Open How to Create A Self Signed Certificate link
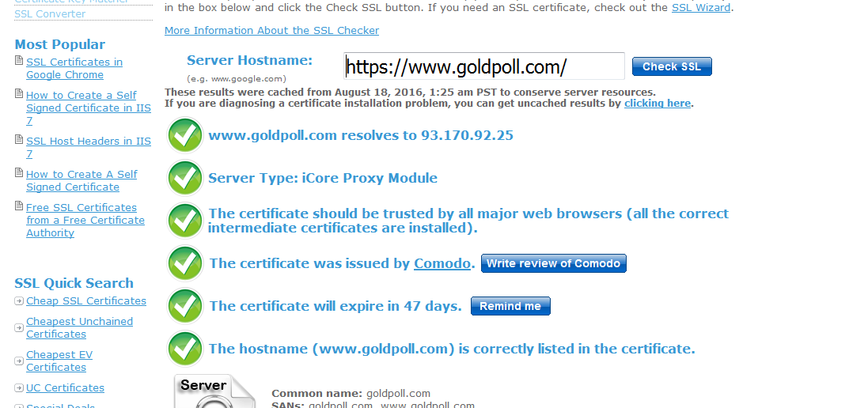This screenshot has width=868, height=408. pyautogui.click(x=81, y=180)
